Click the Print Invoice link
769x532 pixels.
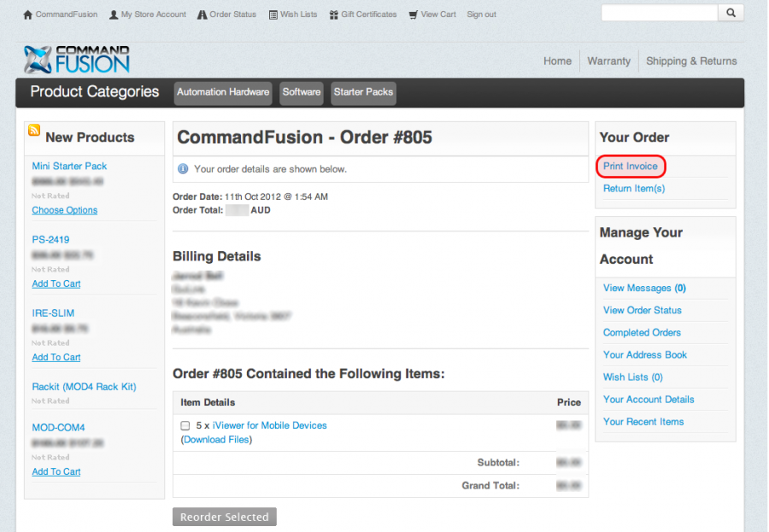[x=631, y=166]
